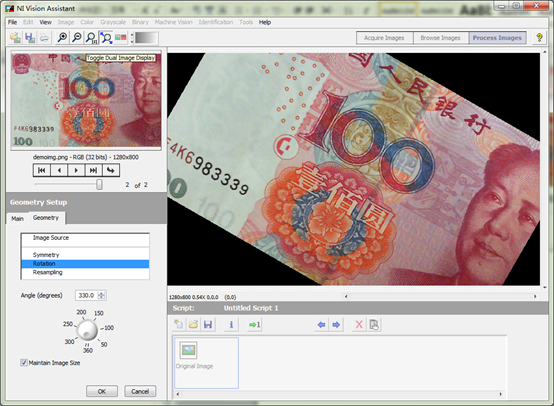Open the File menu
Viewport: 554px width, 406px height.
12,22
